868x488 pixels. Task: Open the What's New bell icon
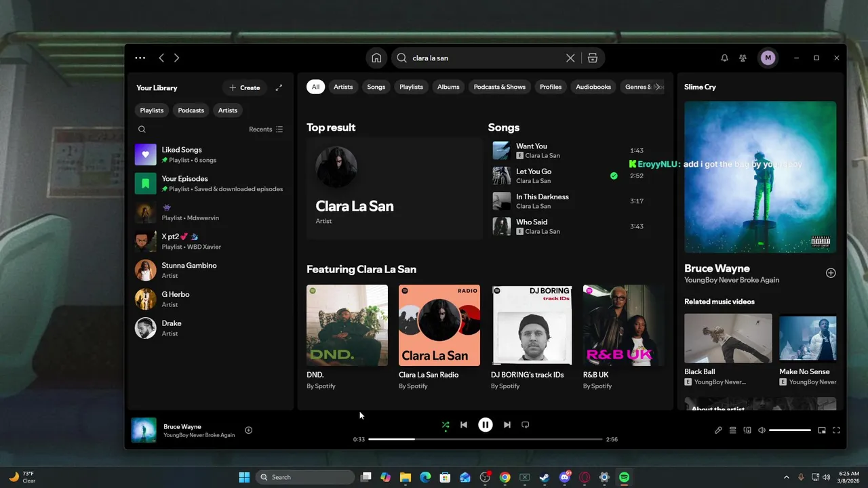pyautogui.click(x=724, y=58)
